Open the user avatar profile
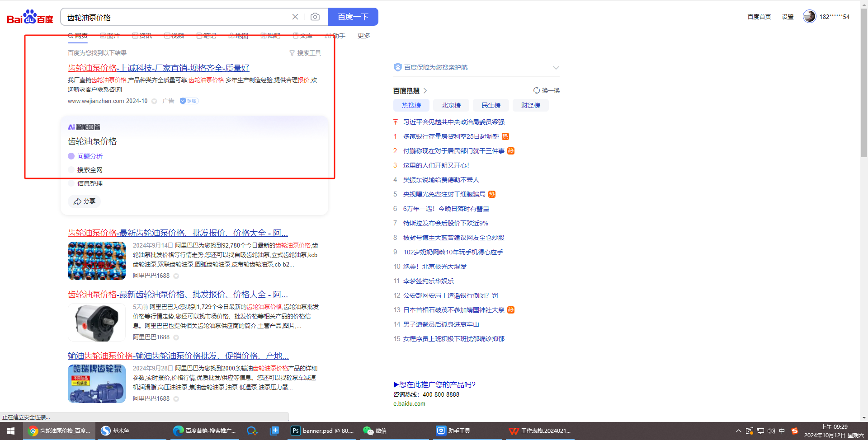Image resolution: width=868 pixels, height=440 pixels. [x=809, y=16]
